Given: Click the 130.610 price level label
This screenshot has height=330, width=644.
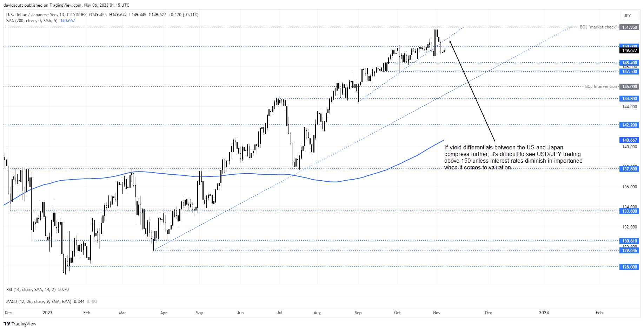Looking at the screenshot, I should click(629, 241).
